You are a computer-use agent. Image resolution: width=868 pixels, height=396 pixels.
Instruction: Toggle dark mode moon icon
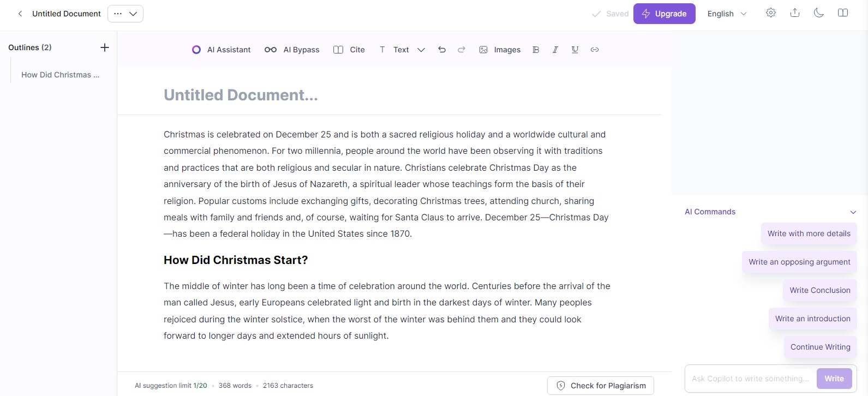coord(818,13)
